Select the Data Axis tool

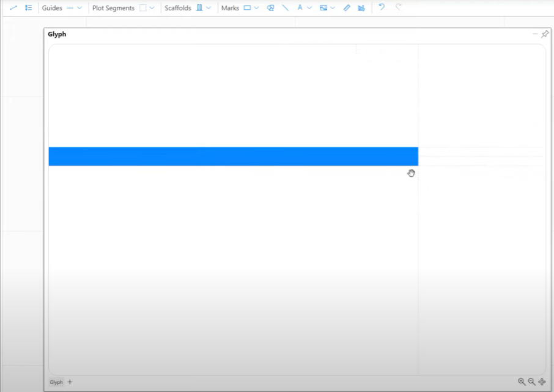tap(347, 8)
